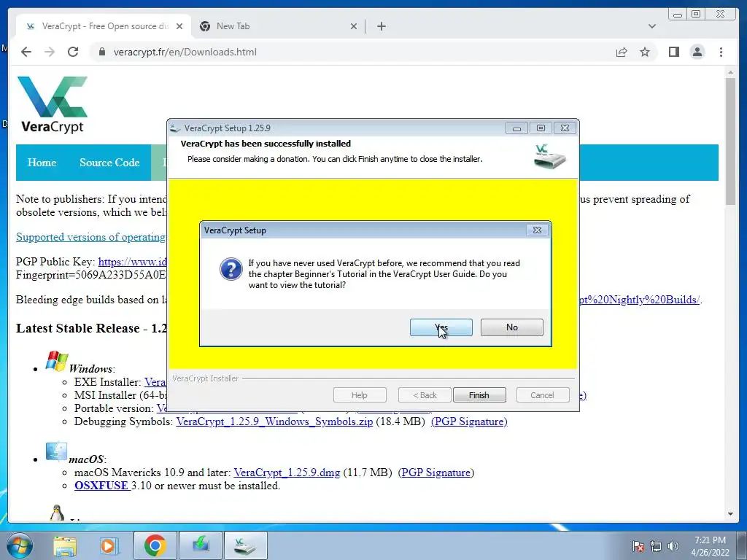The height and width of the screenshot is (560, 747).
Task: Open a new browser tab
Action: [381, 26]
